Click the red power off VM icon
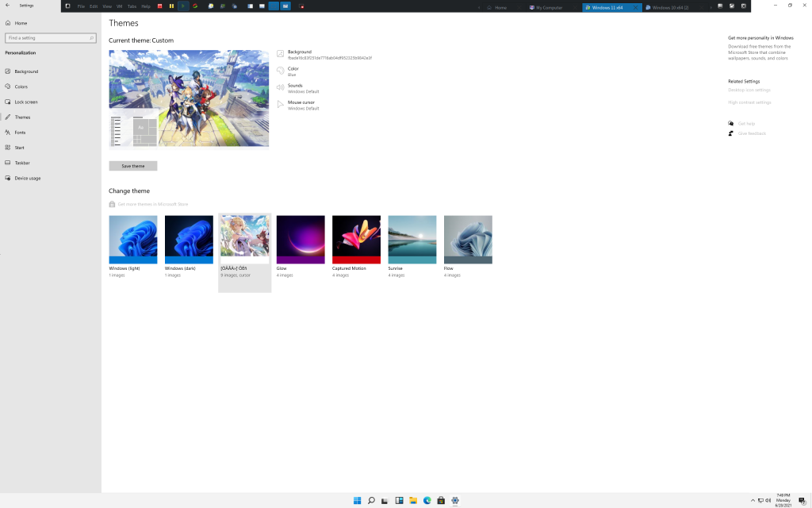Screen dimensions: 812x508 pos(160,6)
